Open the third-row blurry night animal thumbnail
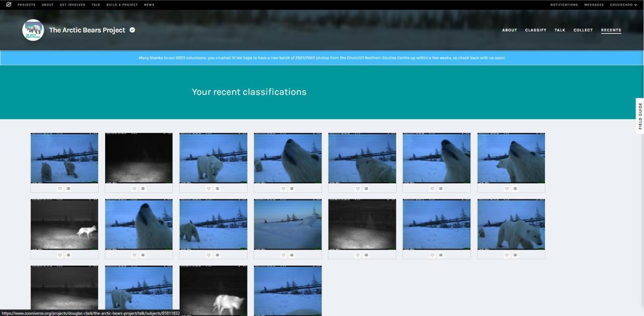Image resolution: width=644 pixels, height=316 pixels. [x=213, y=290]
